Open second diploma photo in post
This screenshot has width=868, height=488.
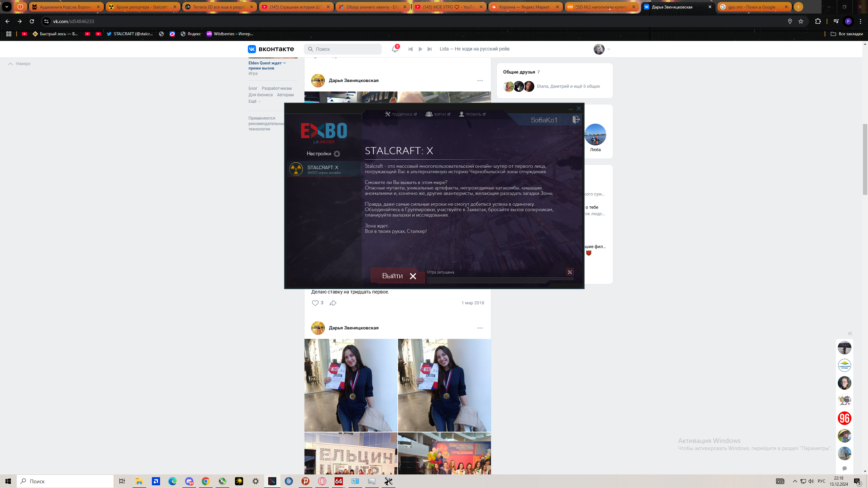(x=445, y=385)
